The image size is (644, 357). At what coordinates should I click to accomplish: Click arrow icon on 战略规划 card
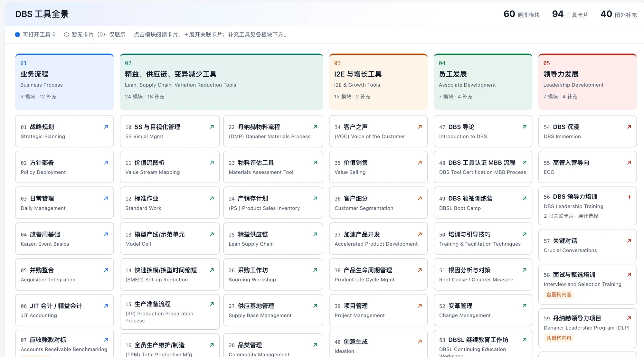click(x=106, y=127)
